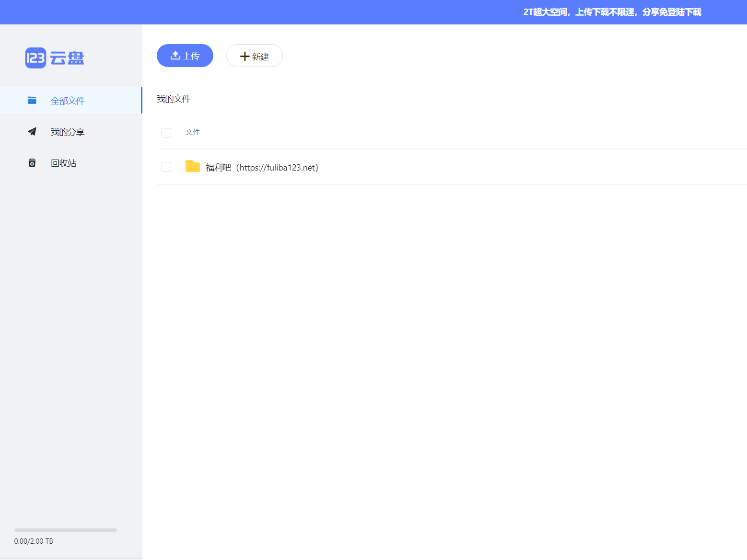The height and width of the screenshot is (560, 747).
Task: Click the upload arrow icon in 上传 button
Action: (x=175, y=56)
